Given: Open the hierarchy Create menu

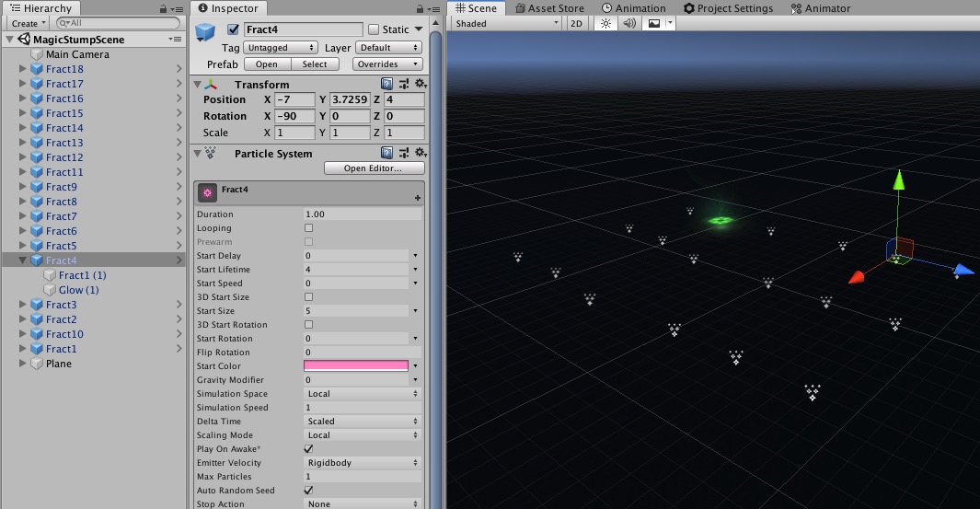Looking at the screenshot, I should (29, 23).
